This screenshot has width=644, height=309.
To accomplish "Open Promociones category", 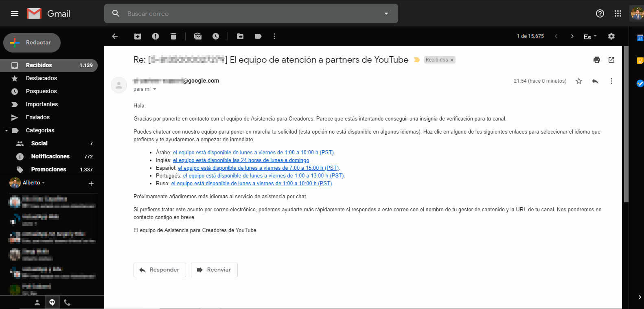I will tap(49, 169).
